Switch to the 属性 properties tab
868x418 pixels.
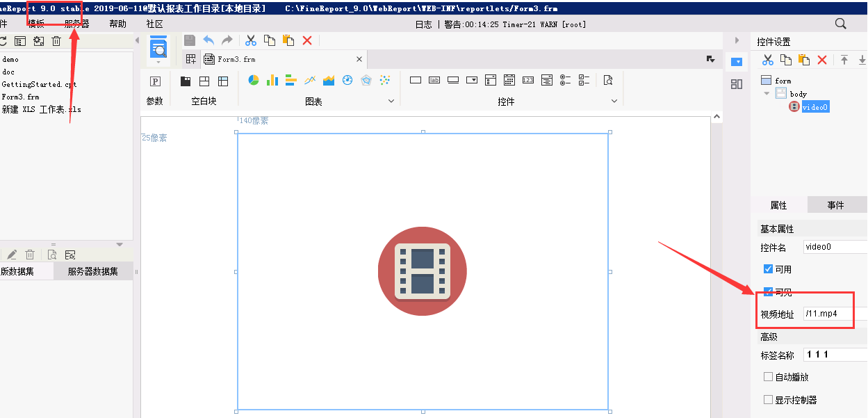[x=779, y=205]
